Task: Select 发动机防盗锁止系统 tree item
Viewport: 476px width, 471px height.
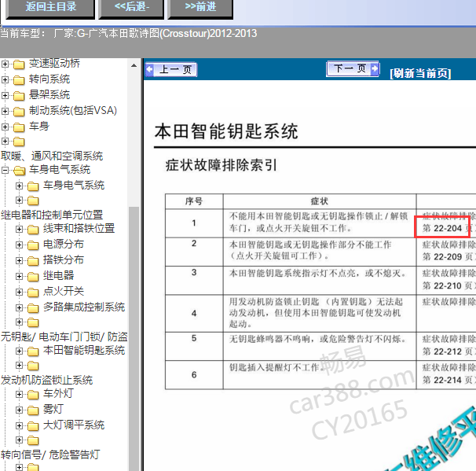Action: (47, 380)
